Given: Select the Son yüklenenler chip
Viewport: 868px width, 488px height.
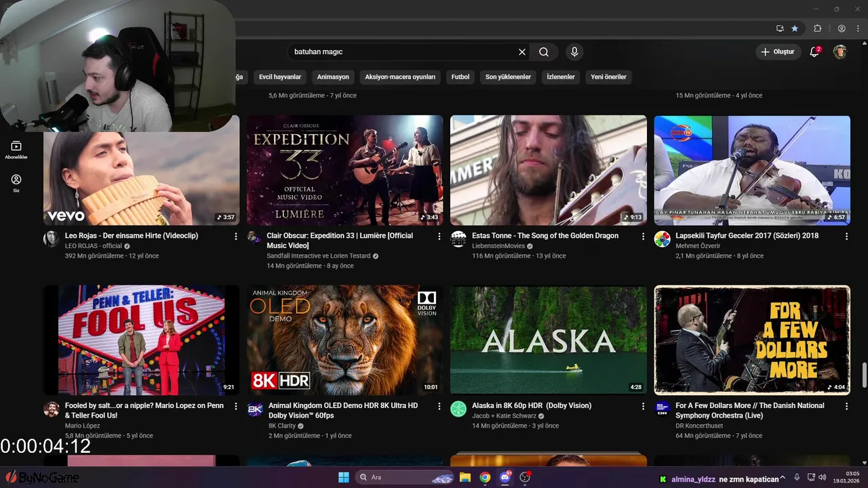Looking at the screenshot, I should point(508,77).
